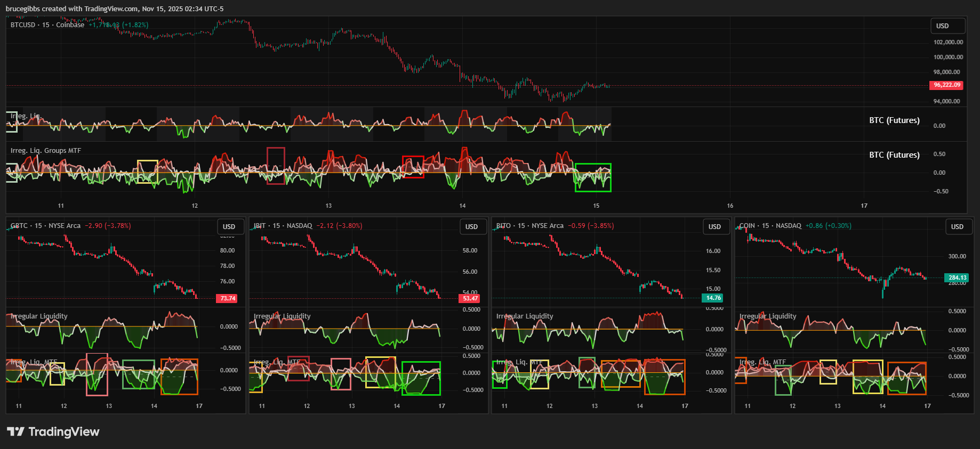This screenshot has width=980, height=449.
Task: Click the USD currency button on BITO chart
Action: click(715, 226)
